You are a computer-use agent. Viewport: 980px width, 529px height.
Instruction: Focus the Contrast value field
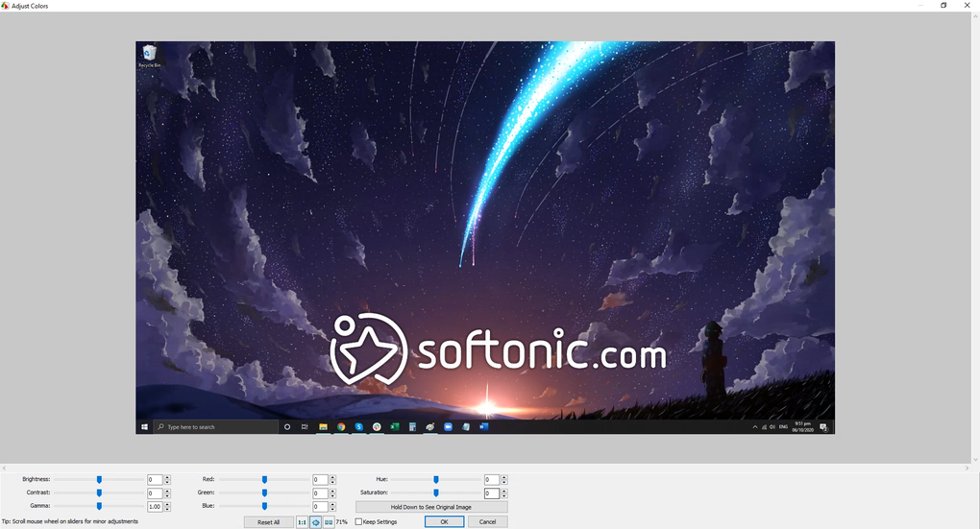(x=155, y=493)
